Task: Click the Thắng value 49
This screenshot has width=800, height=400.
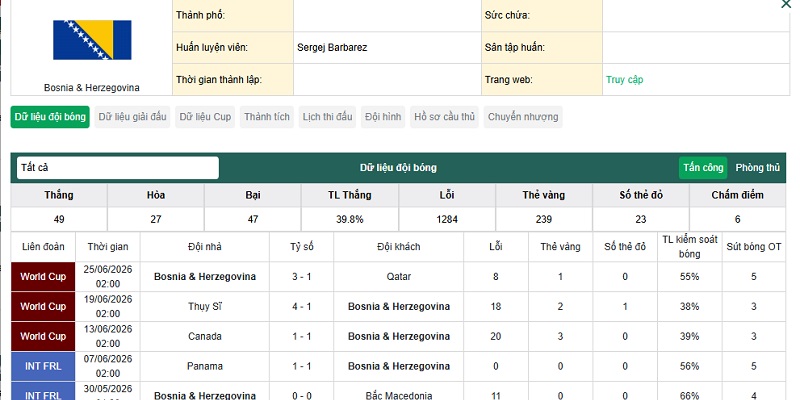Action: pos(59,219)
